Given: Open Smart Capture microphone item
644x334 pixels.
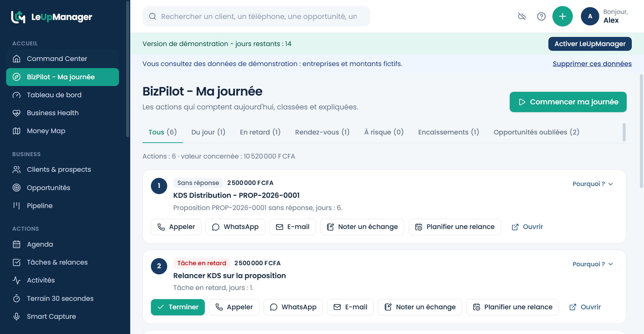Looking at the screenshot, I should coord(62,316).
